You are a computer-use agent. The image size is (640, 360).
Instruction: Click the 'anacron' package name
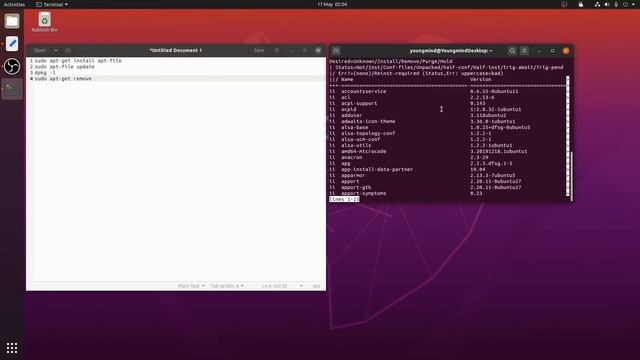tap(352, 157)
